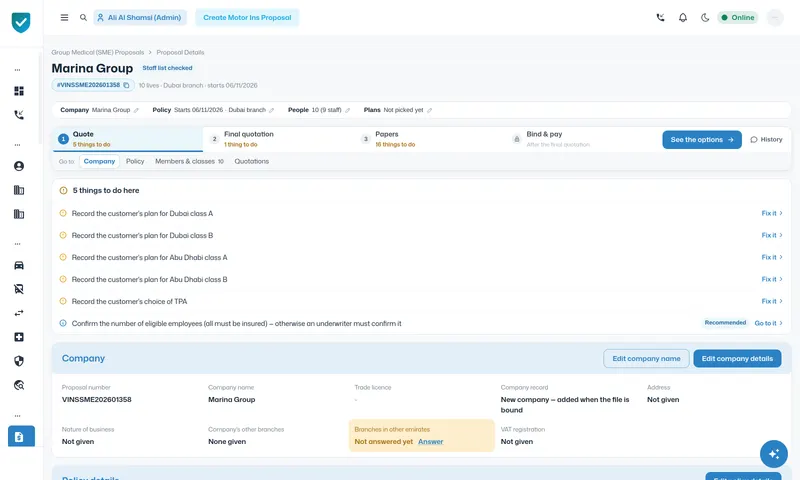
Task: Open notifications bell icon
Action: [683, 17]
